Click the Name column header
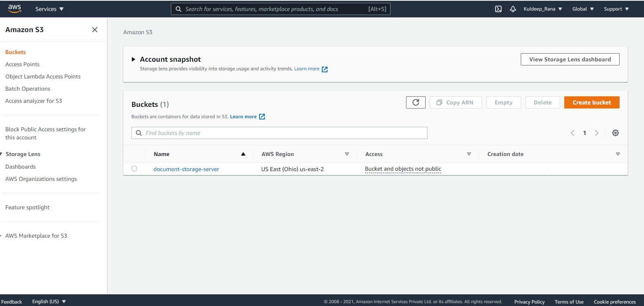Viewport: 644px width, 306px height. coord(162,154)
